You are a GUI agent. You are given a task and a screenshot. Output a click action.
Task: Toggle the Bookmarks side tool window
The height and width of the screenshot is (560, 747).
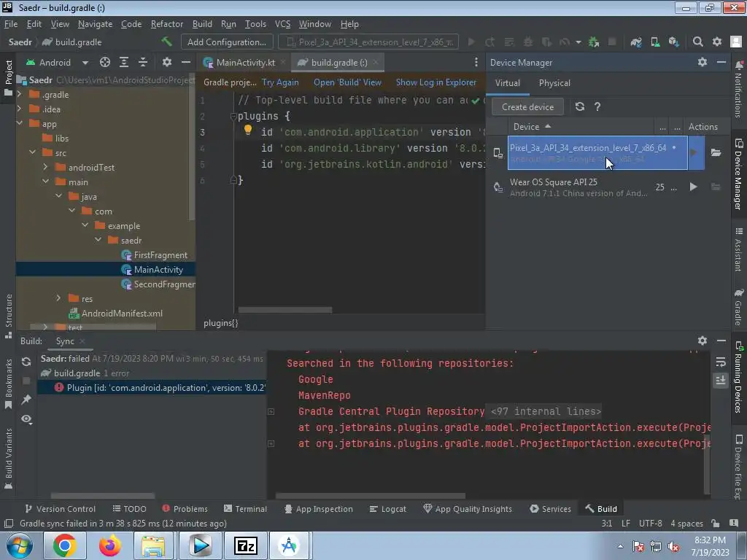[x=8, y=384]
